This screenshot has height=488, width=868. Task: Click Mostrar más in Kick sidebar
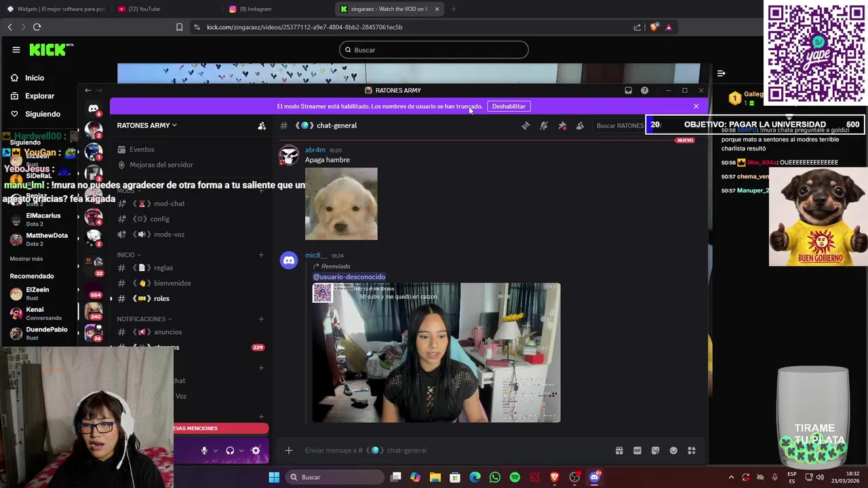click(x=26, y=259)
